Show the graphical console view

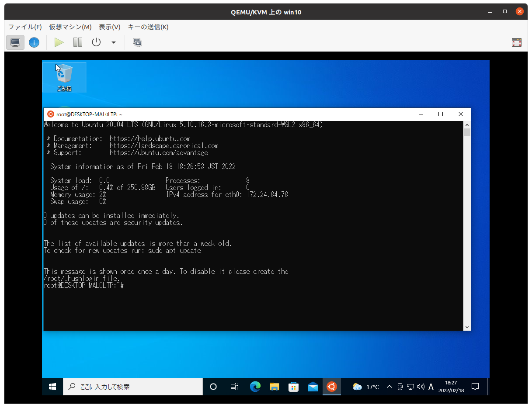(x=15, y=42)
